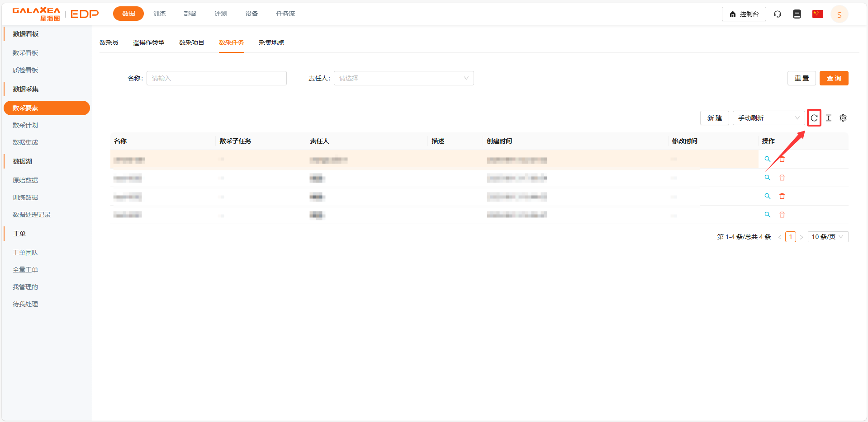Click the 重置 button
The image size is (868, 422).
click(x=801, y=78)
